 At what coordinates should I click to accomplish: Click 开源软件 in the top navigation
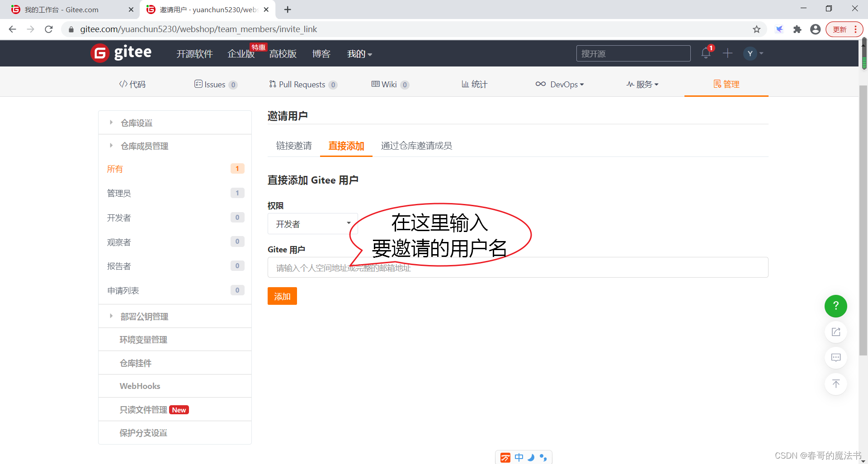[194, 54]
